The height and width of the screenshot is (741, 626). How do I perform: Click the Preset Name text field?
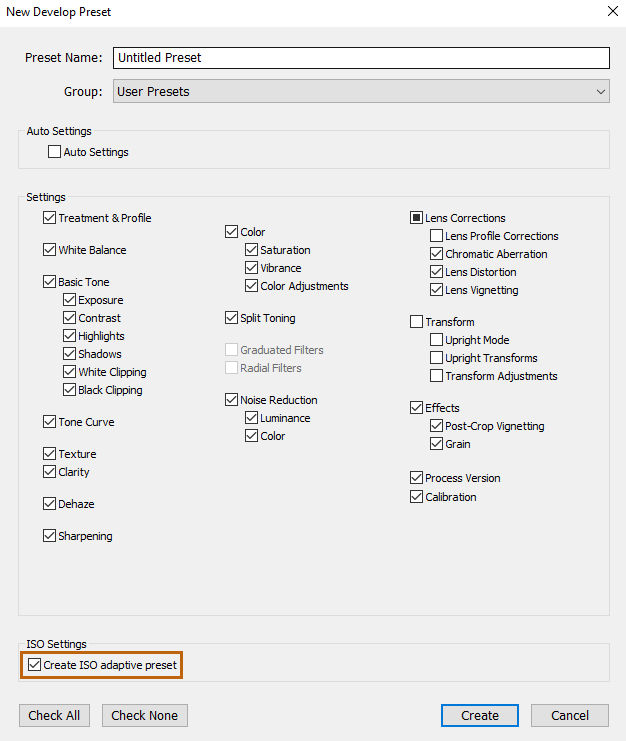[361, 58]
